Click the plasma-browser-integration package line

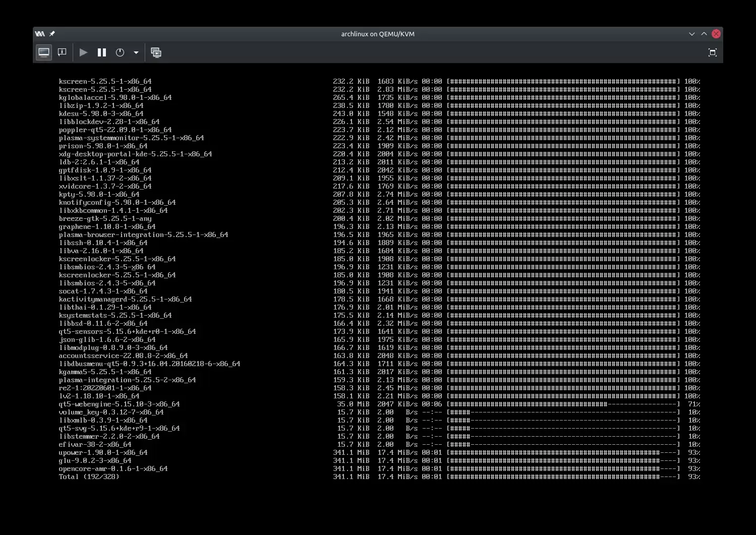click(143, 234)
